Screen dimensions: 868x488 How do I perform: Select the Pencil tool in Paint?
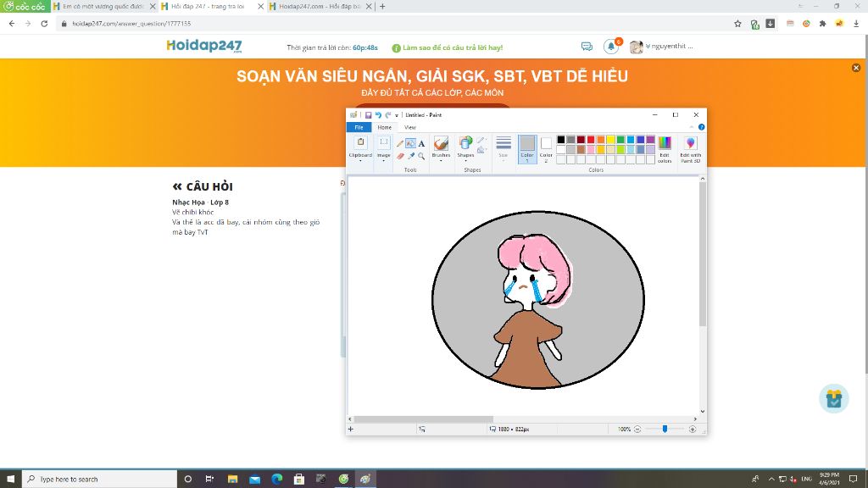(400, 144)
